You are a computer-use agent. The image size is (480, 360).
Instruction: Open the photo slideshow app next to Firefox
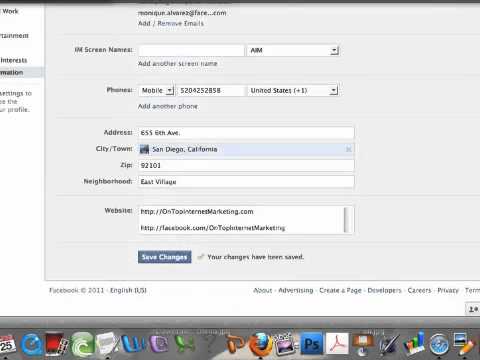[x=285, y=344]
